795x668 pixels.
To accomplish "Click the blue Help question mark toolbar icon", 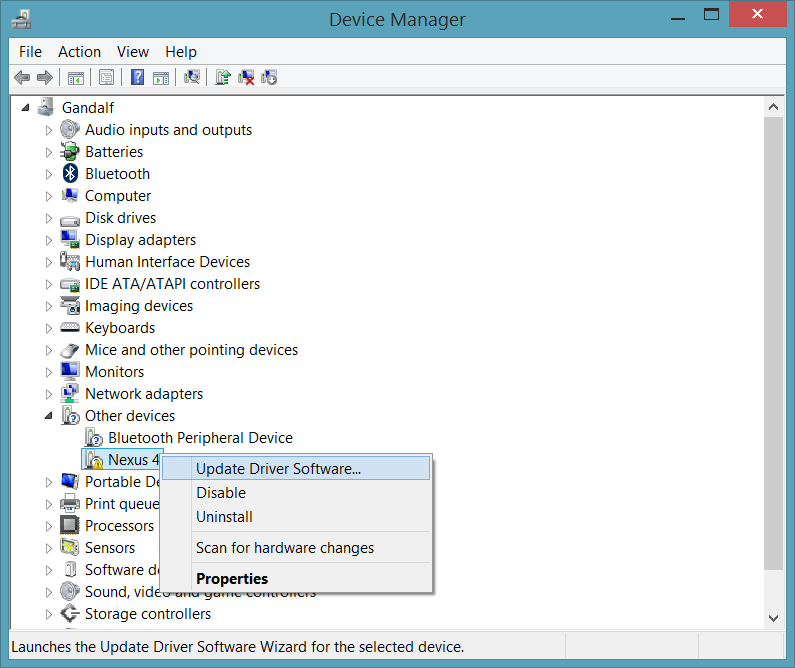I will coord(137,78).
